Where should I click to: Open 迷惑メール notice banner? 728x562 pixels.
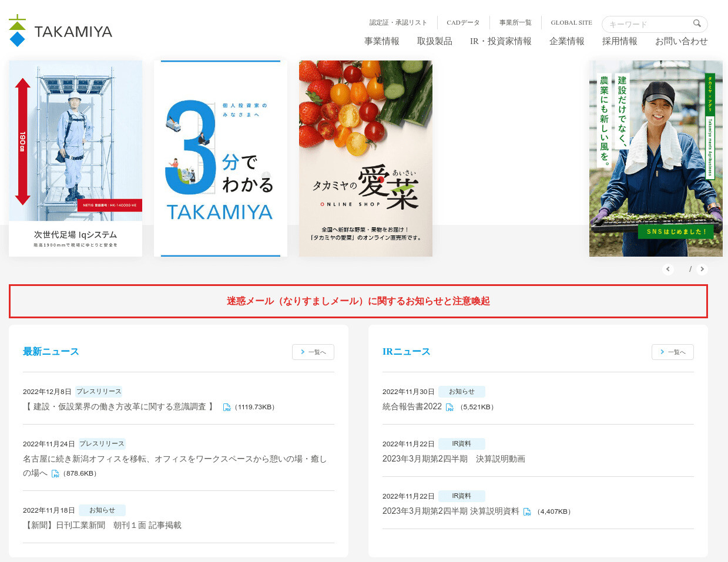coord(358,301)
